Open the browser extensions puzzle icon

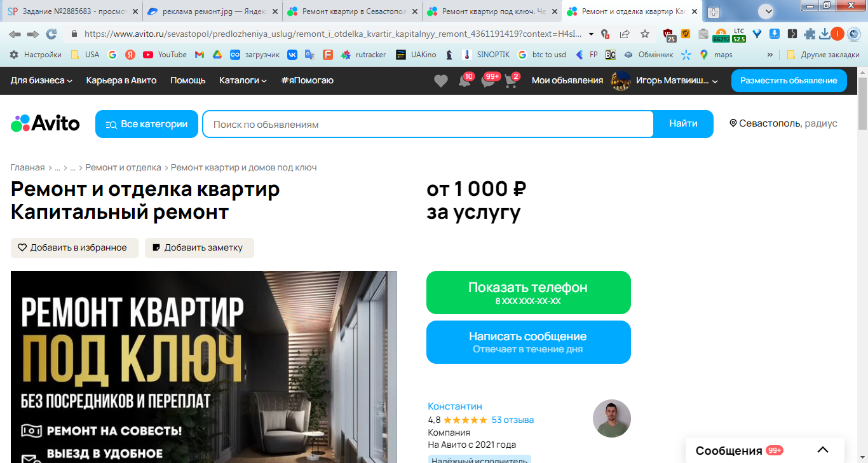tap(810, 34)
